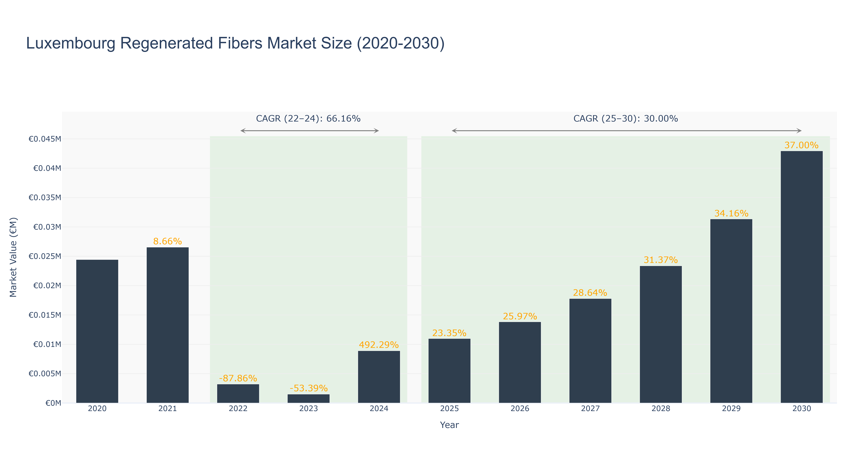Image resolution: width=868 pixels, height=465 pixels.
Task: Click the €0.04M y-axis tick label
Action: click(47, 168)
